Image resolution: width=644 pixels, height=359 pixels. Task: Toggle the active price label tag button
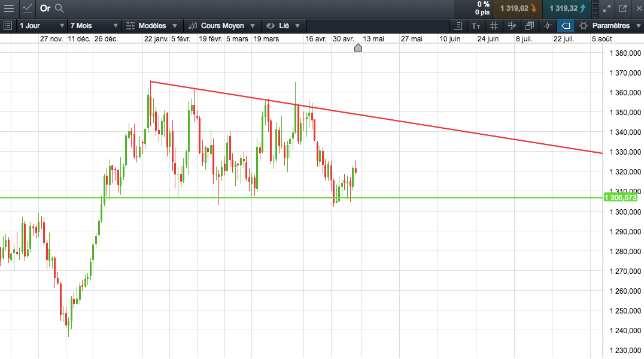pyautogui.click(x=566, y=26)
